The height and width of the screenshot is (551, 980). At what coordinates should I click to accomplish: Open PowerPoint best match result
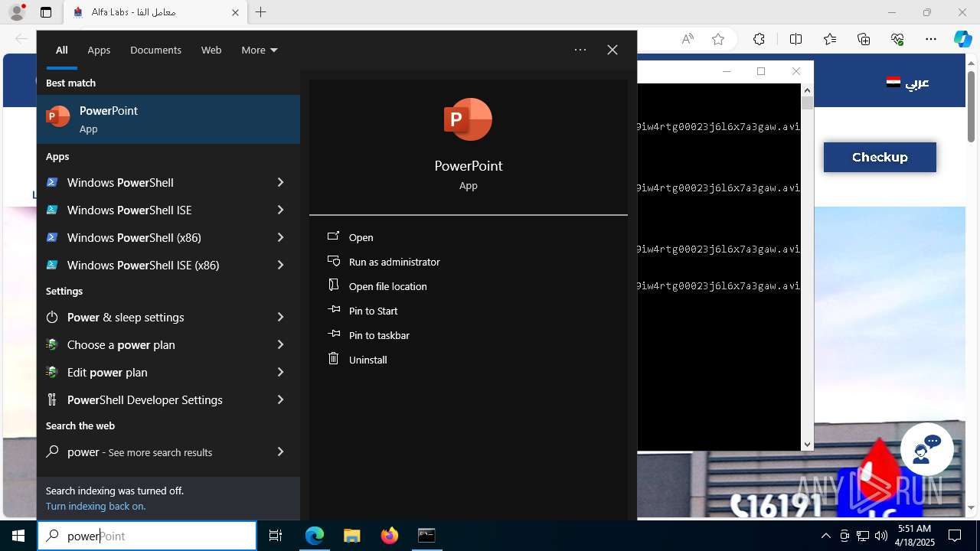(168, 119)
